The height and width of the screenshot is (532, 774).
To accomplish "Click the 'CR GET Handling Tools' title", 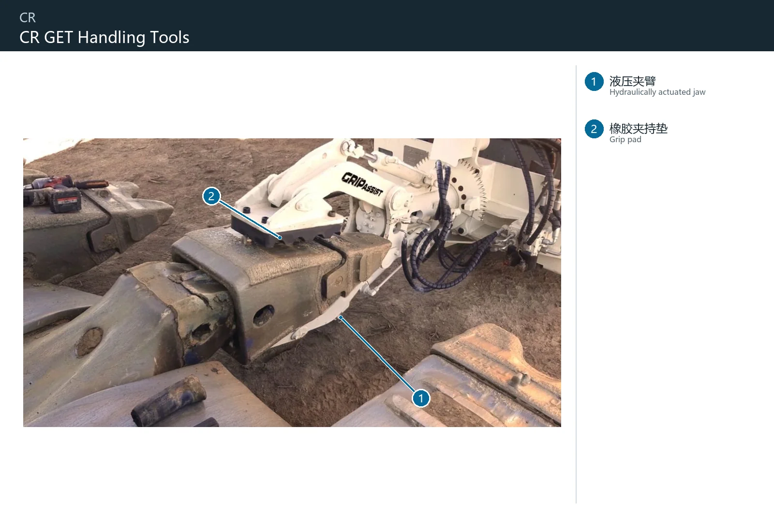I will point(104,37).
